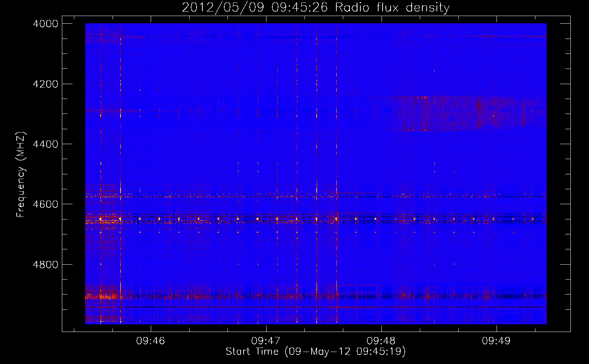Click the 09:46 time tick label
Viewport: 589px width, 364px height.
tap(150, 341)
